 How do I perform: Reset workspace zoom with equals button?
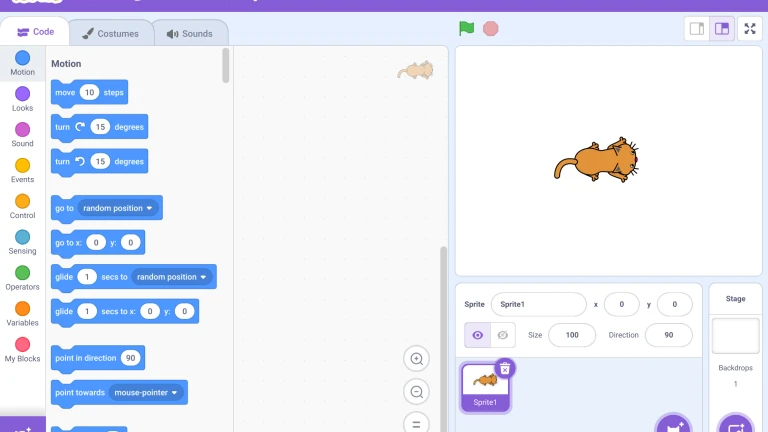tap(416, 424)
